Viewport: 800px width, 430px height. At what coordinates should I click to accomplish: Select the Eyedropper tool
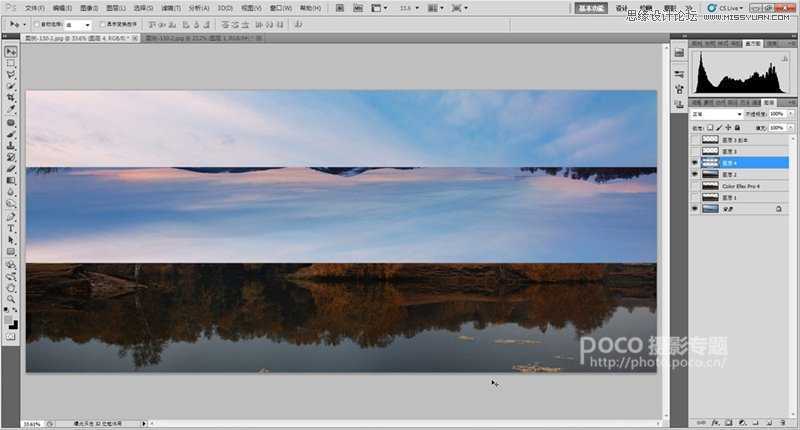click(x=11, y=109)
